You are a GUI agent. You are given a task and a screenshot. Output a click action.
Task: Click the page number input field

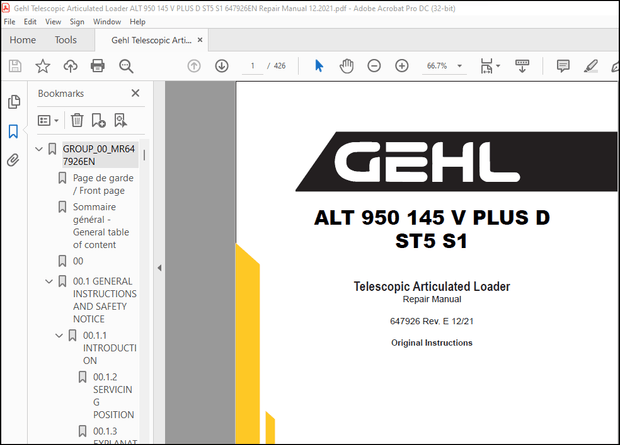click(x=253, y=66)
